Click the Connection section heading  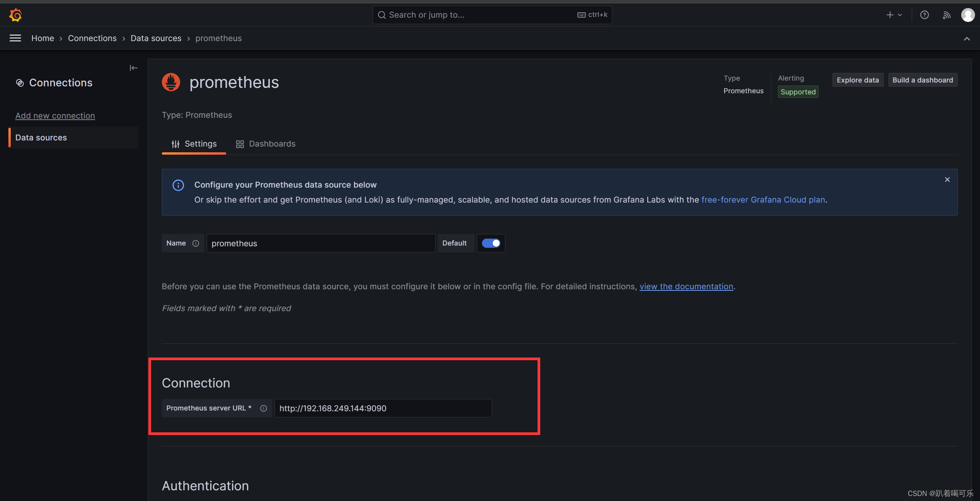pos(196,383)
